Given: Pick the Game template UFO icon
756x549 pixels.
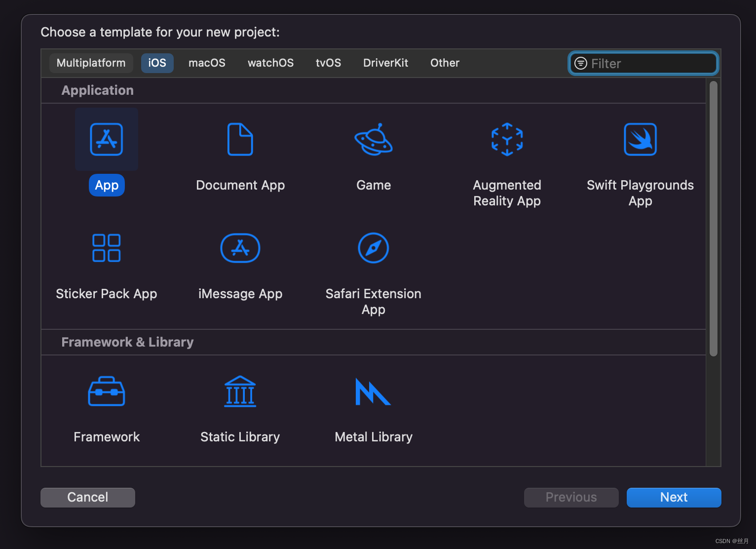Looking at the screenshot, I should click(x=374, y=139).
